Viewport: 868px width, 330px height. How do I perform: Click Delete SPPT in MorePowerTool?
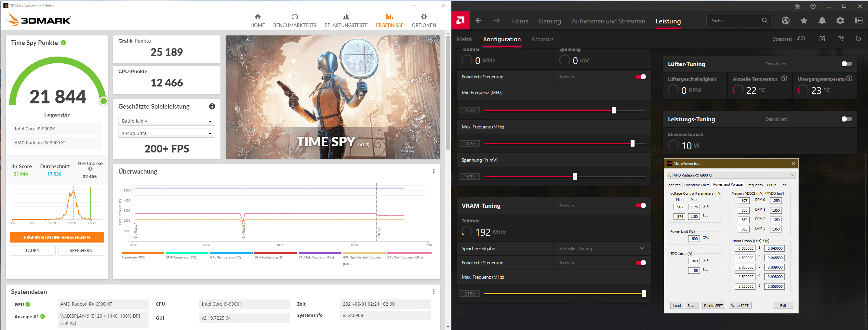pos(714,306)
